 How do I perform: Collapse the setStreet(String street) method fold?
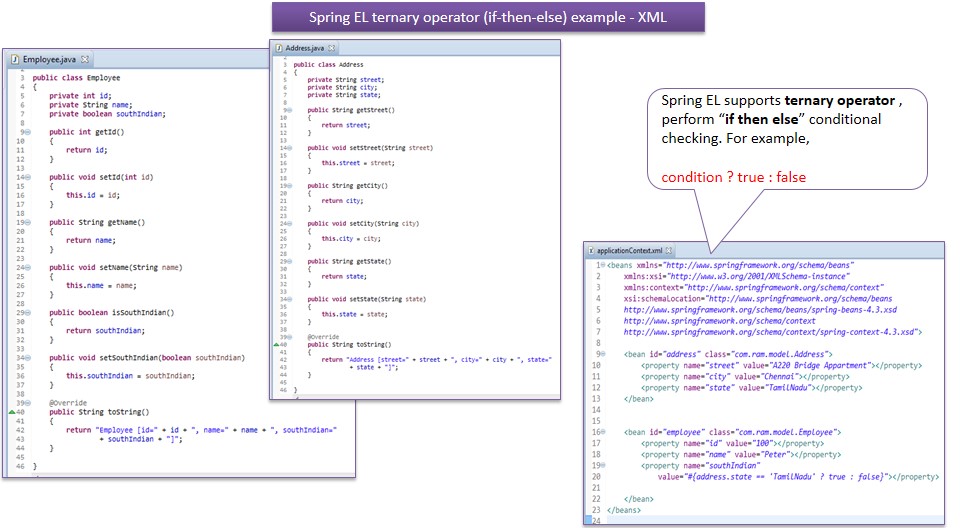click(290, 148)
